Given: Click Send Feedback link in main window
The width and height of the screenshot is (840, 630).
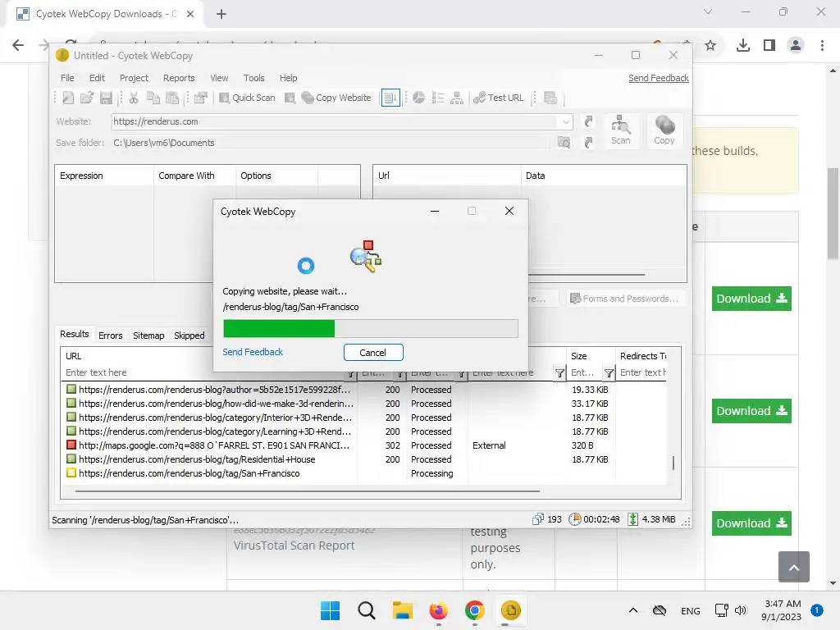Looking at the screenshot, I should pyautogui.click(x=659, y=78).
